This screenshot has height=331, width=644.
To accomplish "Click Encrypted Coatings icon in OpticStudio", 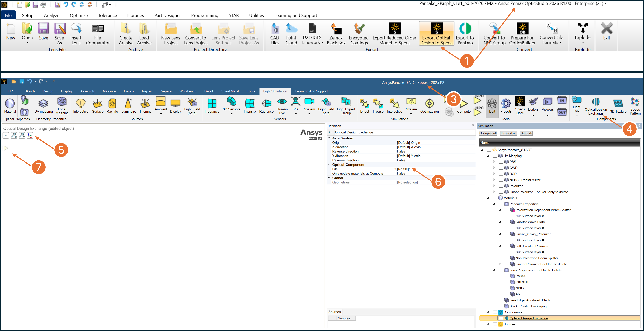I will pyautogui.click(x=359, y=33).
